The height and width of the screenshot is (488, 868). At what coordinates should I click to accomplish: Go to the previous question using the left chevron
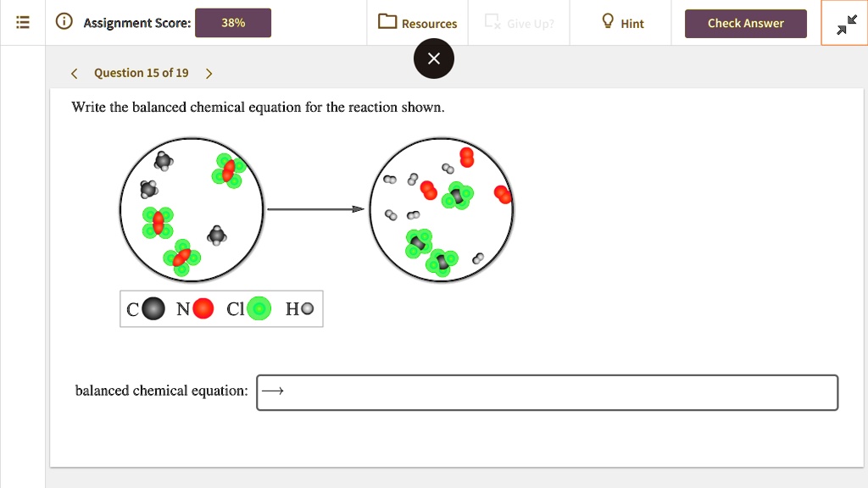click(74, 73)
